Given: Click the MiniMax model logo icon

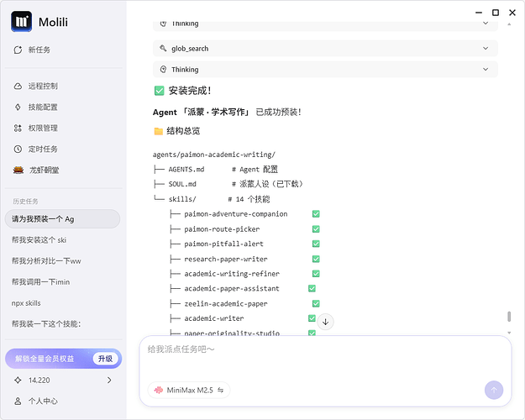Looking at the screenshot, I should (x=159, y=391).
